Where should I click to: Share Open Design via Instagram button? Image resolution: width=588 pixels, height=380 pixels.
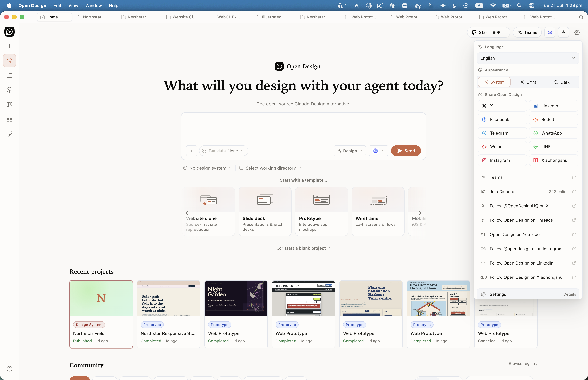(502, 160)
